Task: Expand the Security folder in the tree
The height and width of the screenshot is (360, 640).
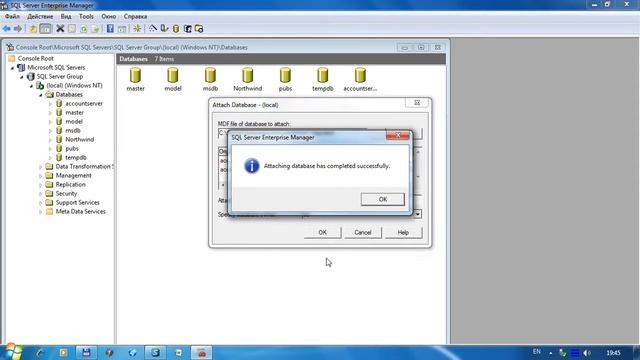Action: coord(41,193)
